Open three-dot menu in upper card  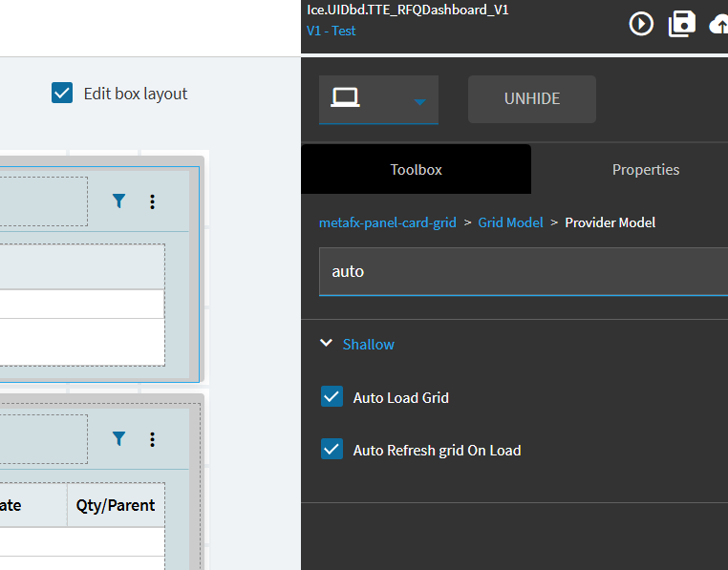click(x=152, y=201)
